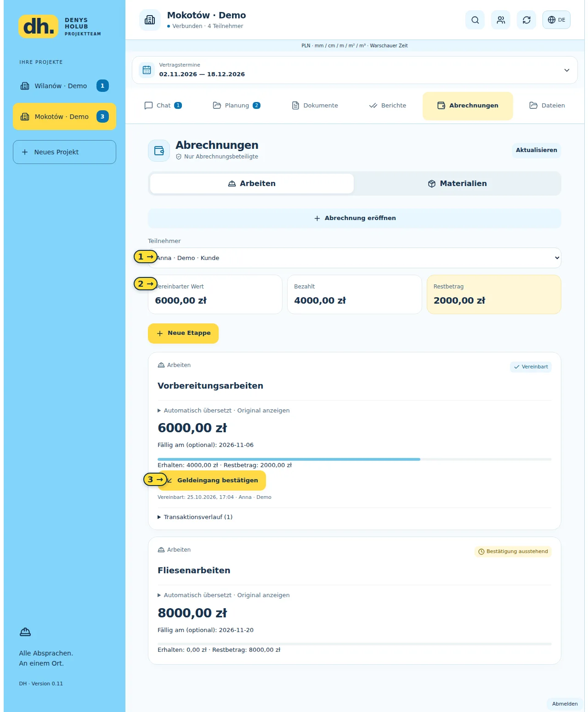Click the Vereinbart status badge
The width and height of the screenshot is (588, 712).
tap(531, 367)
